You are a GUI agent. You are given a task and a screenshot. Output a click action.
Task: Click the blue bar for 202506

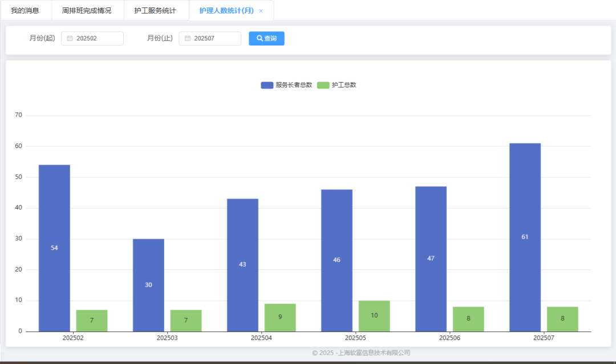pyautogui.click(x=431, y=259)
